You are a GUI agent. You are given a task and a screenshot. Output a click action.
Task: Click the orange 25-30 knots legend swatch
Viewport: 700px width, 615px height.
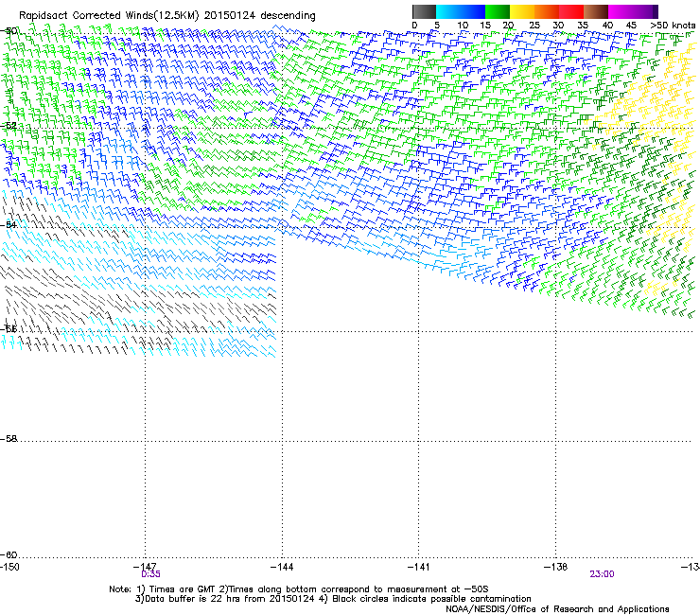(547, 11)
